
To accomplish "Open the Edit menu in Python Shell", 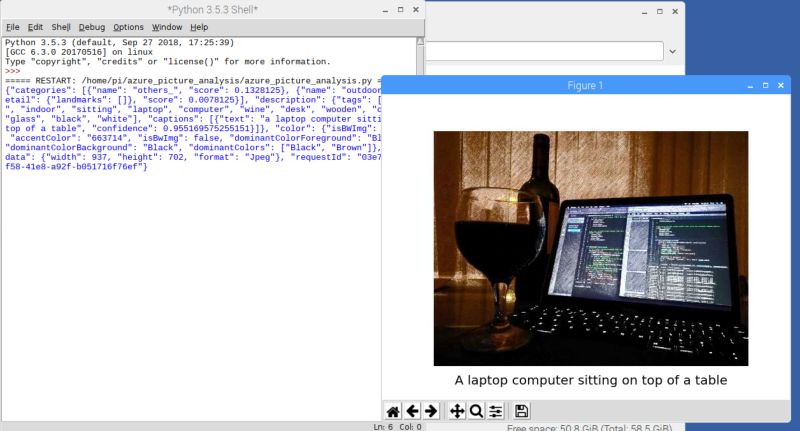I will 35,27.
